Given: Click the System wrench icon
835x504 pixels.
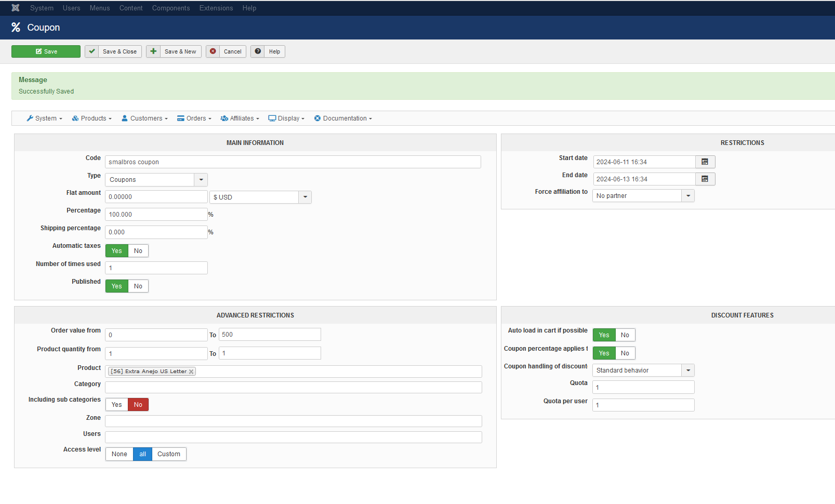Looking at the screenshot, I should (x=30, y=118).
